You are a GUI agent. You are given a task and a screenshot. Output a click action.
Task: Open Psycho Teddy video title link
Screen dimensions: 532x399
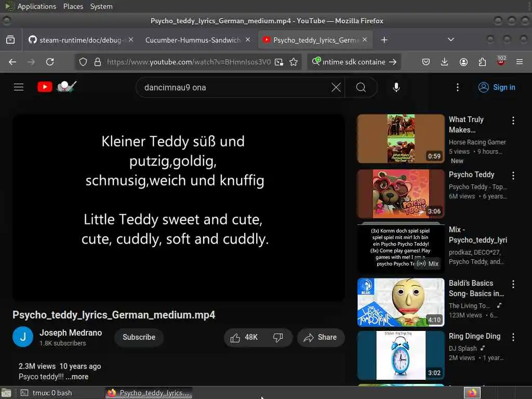click(471, 175)
